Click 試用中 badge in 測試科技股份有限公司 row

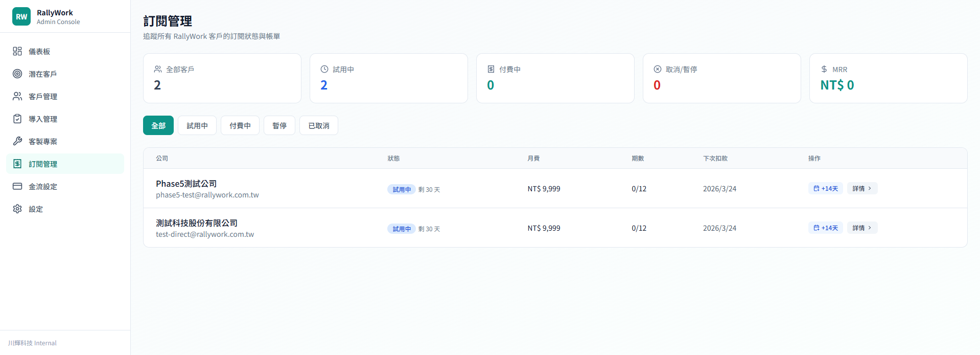pyautogui.click(x=402, y=229)
